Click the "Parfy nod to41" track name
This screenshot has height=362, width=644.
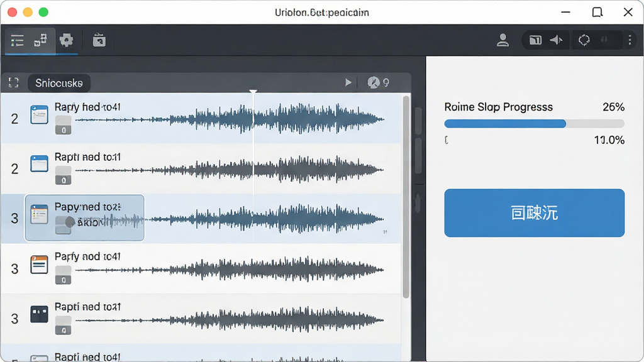tap(87, 256)
